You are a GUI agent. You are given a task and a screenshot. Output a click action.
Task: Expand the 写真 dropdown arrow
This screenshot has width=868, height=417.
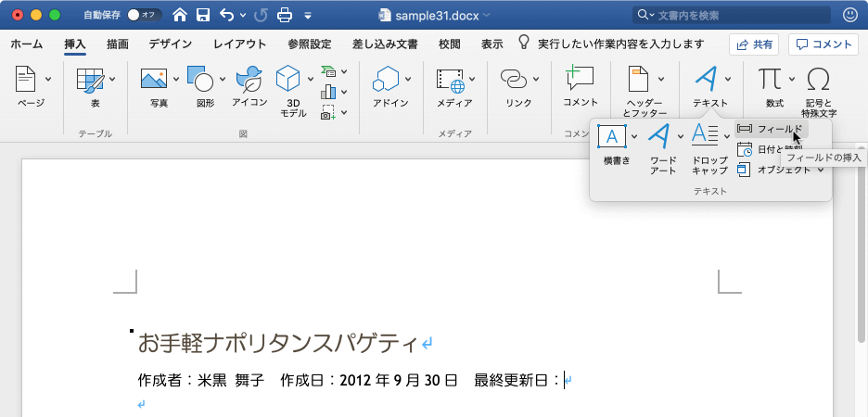pyautogui.click(x=176, y=79)
